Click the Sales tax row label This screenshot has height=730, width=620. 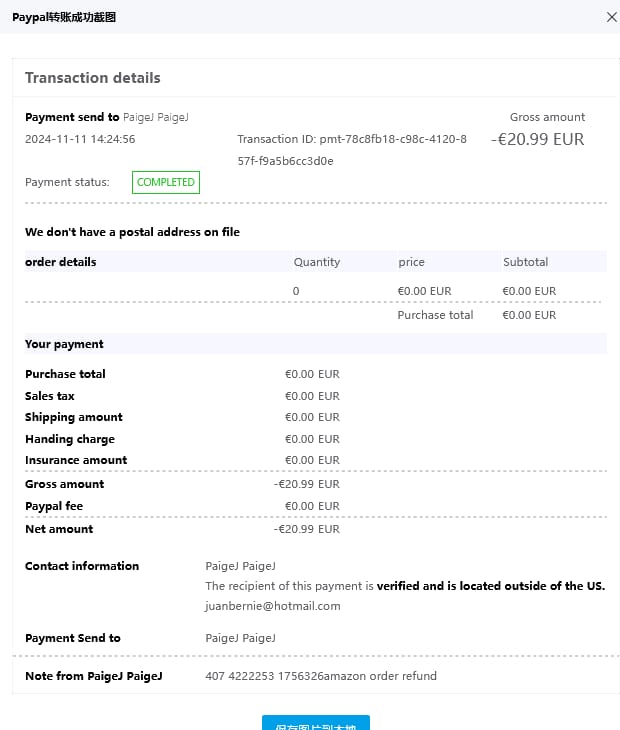(x=50, y=396)
